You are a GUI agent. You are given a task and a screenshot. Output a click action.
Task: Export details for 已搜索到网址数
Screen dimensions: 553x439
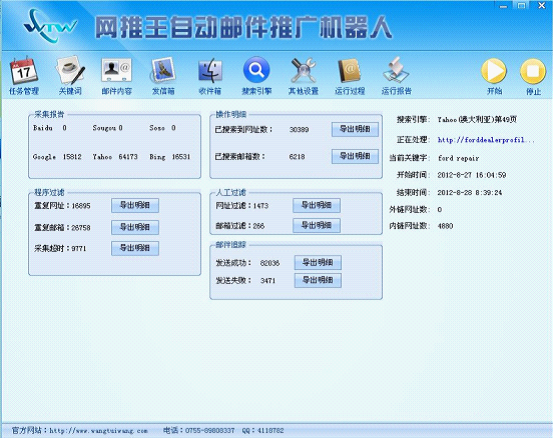tap(355, 129)
